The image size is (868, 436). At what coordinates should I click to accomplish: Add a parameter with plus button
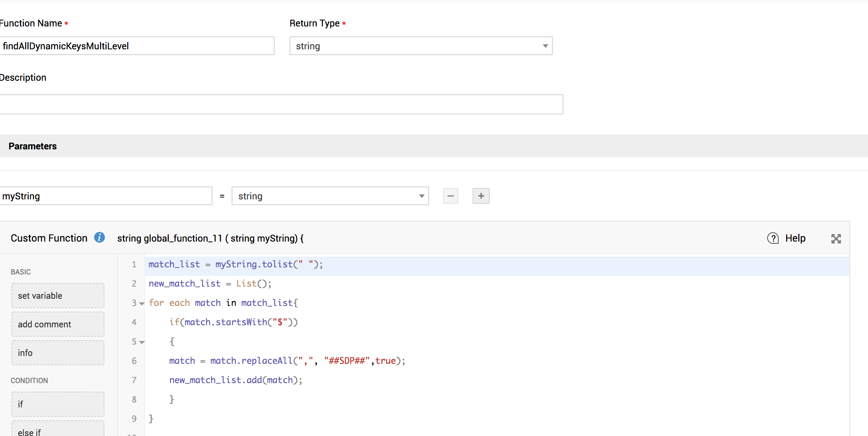pyautogui.click(x=481, y=196)
